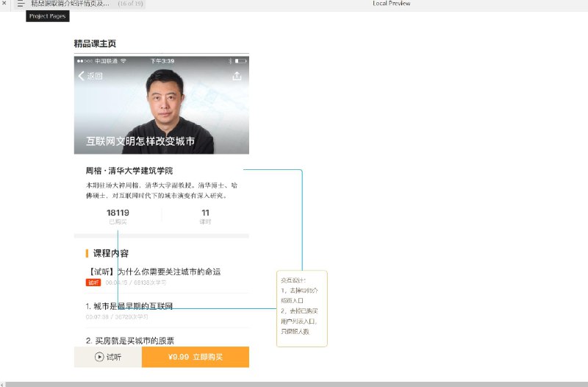This screenshot has height=387, width=588.
Task: Tap the share icon on course banner
Action: click(237, 77)
